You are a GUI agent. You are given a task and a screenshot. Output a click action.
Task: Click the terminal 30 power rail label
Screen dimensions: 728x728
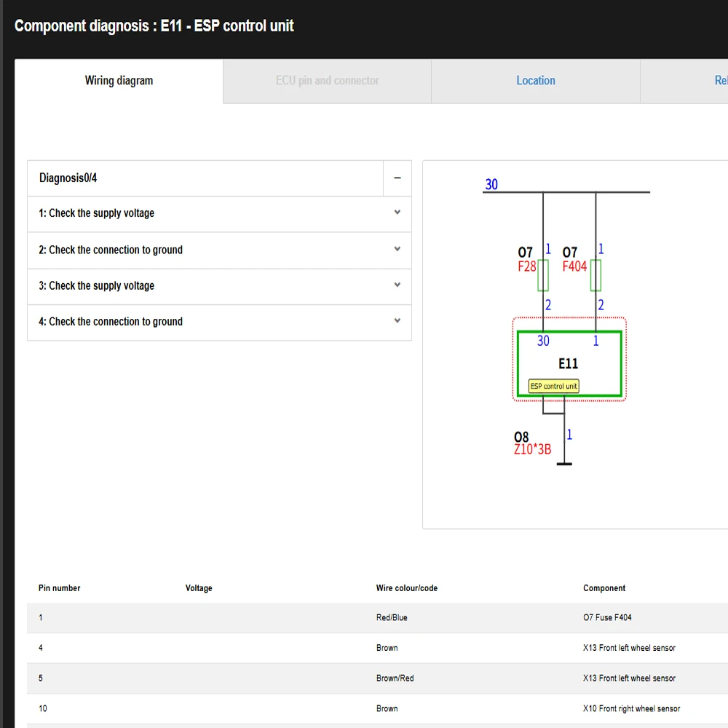pyautogui.click(x=491, y=184)
